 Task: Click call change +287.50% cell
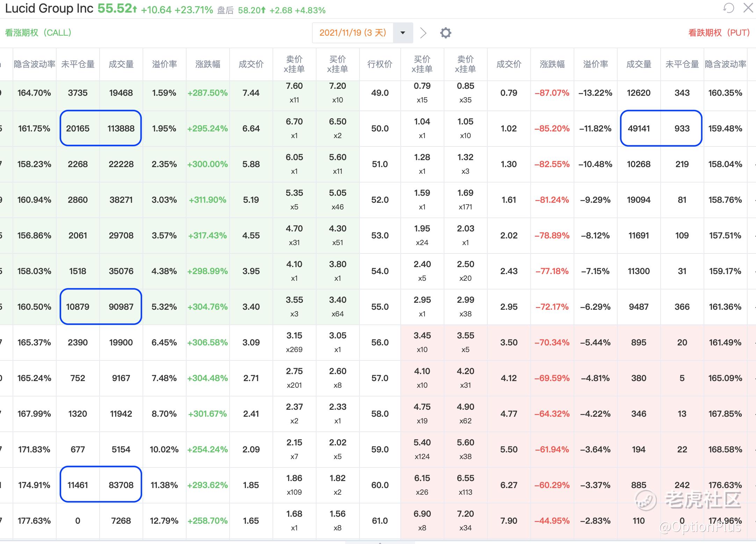pos(208,93)
